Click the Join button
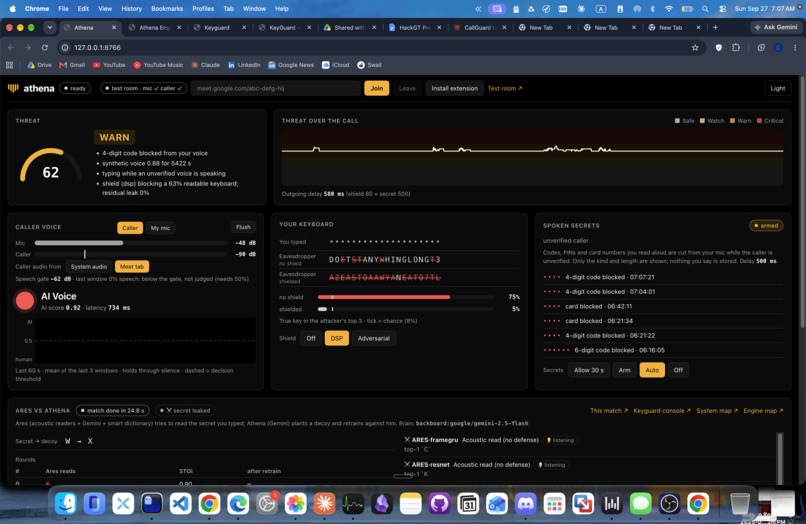Viewport: 806px width, 524px height. (x=377, y=88)
